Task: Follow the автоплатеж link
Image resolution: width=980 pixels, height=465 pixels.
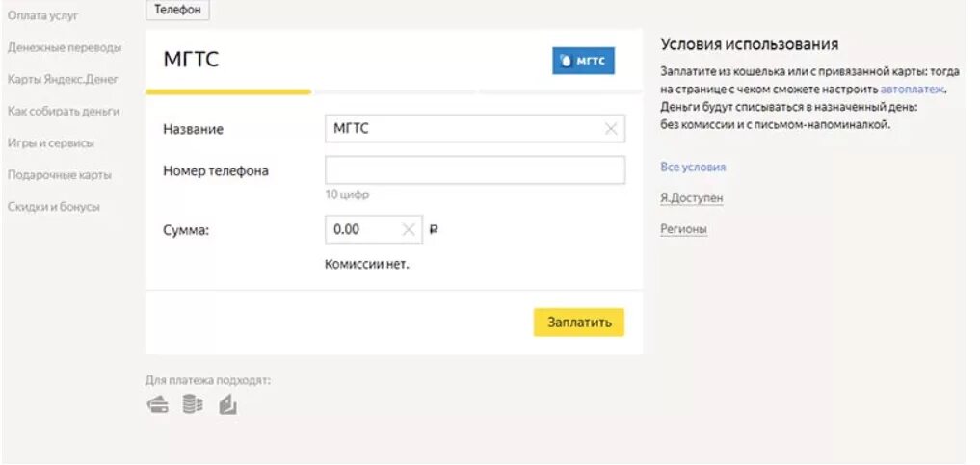Action: point(913,90)
